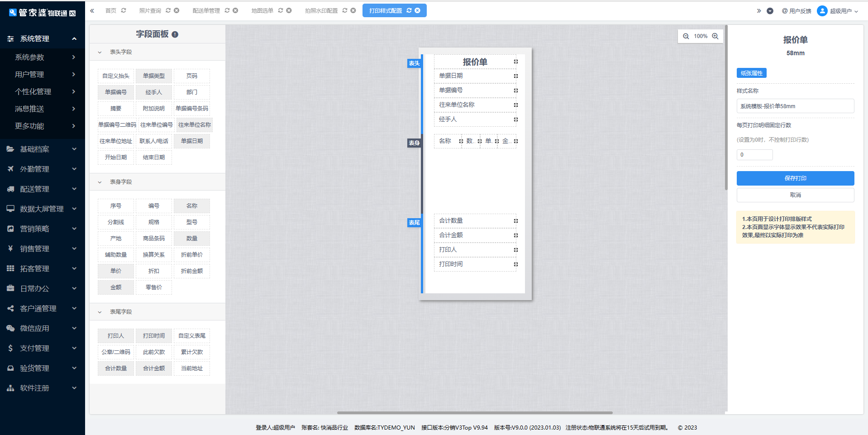Click the 验货管理 icon
Viewport: 868px width, 435px height.
10,368
